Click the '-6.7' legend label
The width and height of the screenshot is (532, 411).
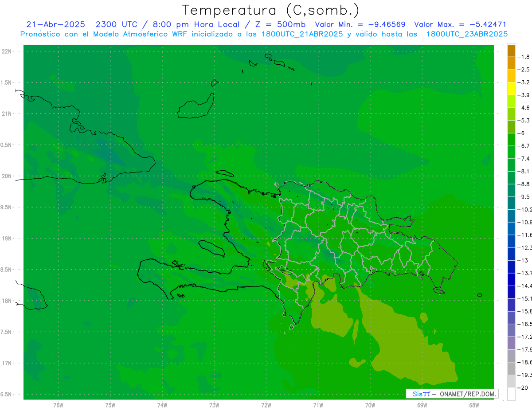524,146
